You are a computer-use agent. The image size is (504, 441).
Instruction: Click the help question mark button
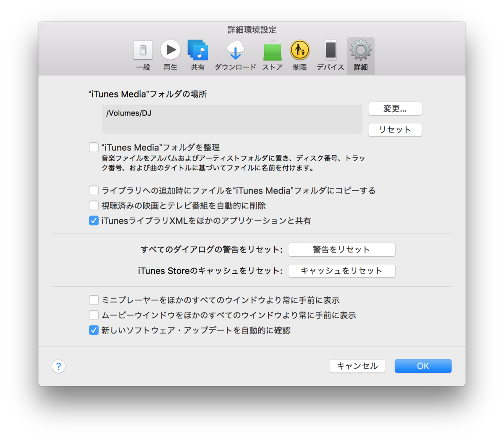tap(59, 366)
